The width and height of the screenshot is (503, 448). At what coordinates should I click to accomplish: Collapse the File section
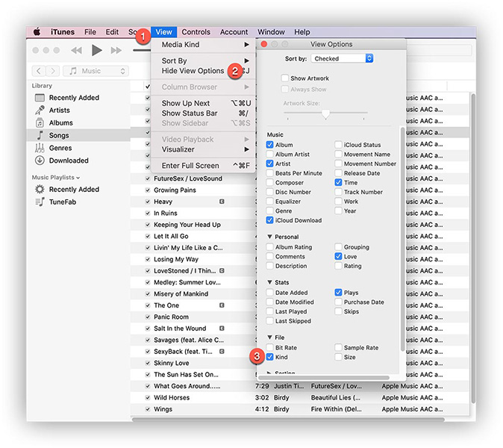(x=270, y=337)
